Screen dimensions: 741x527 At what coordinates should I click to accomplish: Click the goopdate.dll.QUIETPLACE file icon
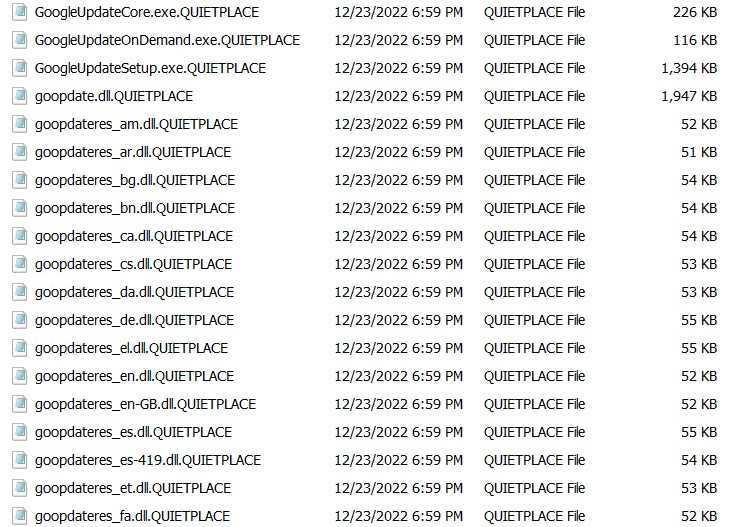[x=20, y=96]
